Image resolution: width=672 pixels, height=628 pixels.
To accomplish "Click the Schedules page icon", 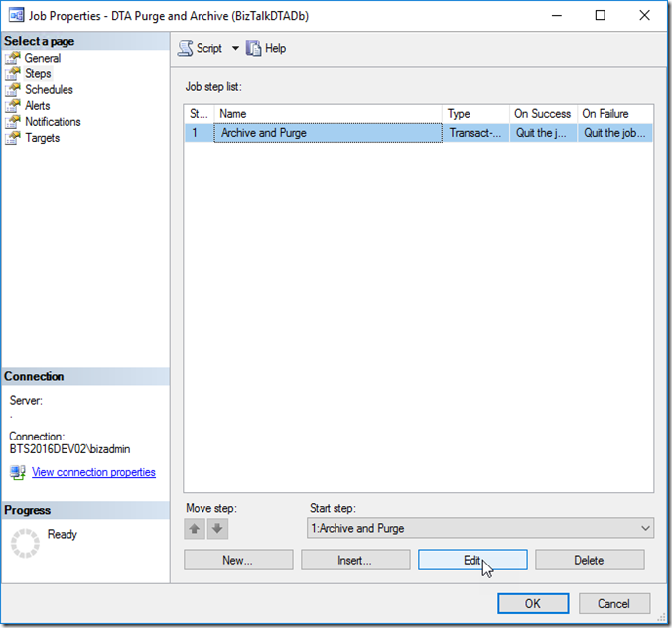I will pyautogui.click(x=13, y=90).
